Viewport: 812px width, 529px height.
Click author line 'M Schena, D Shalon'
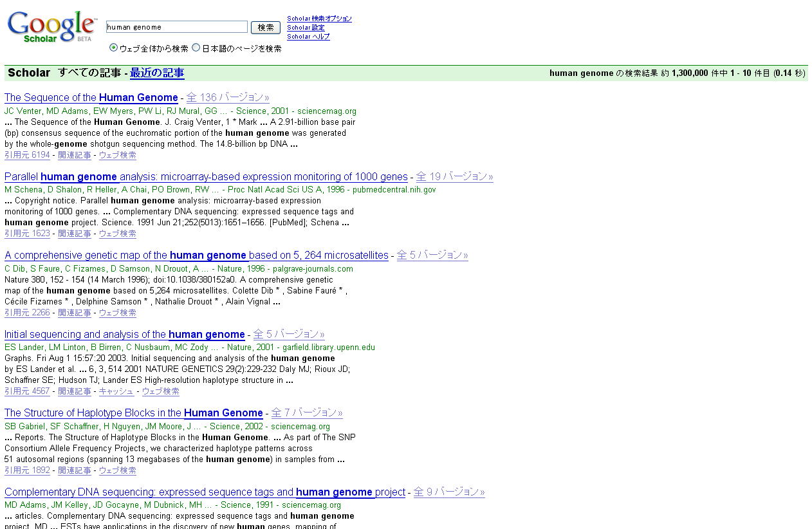pyautogui.click(x=220, y=190)
